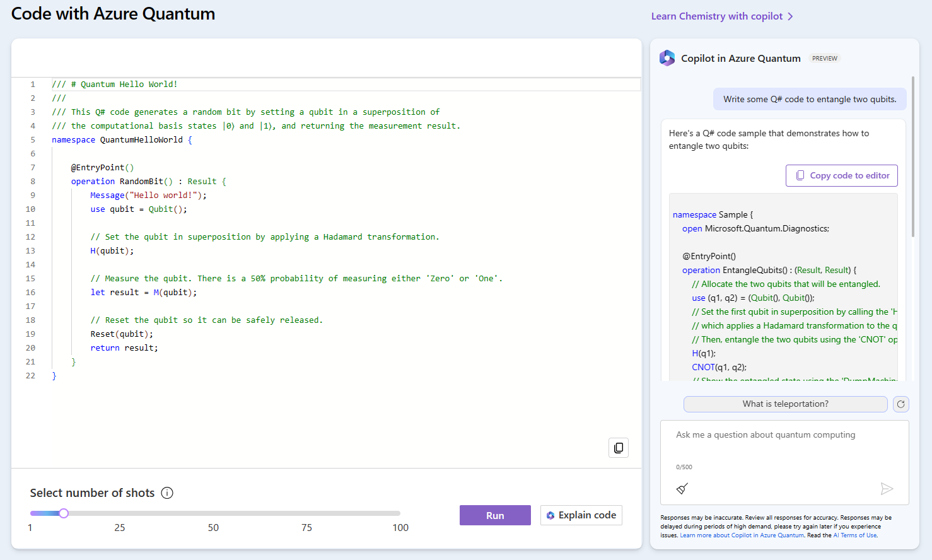Click 'open Microsoft.Quantum.Diagnostics;' in sample

tap(755, 228)
